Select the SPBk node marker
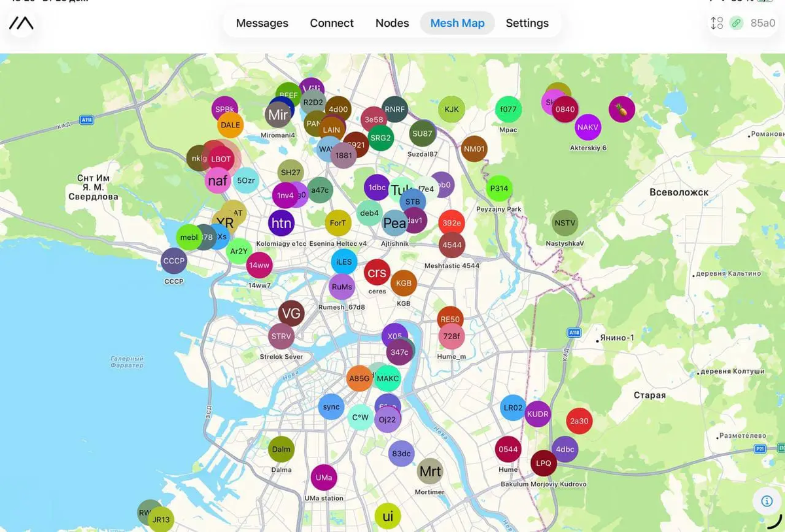 tap(224, 109)
